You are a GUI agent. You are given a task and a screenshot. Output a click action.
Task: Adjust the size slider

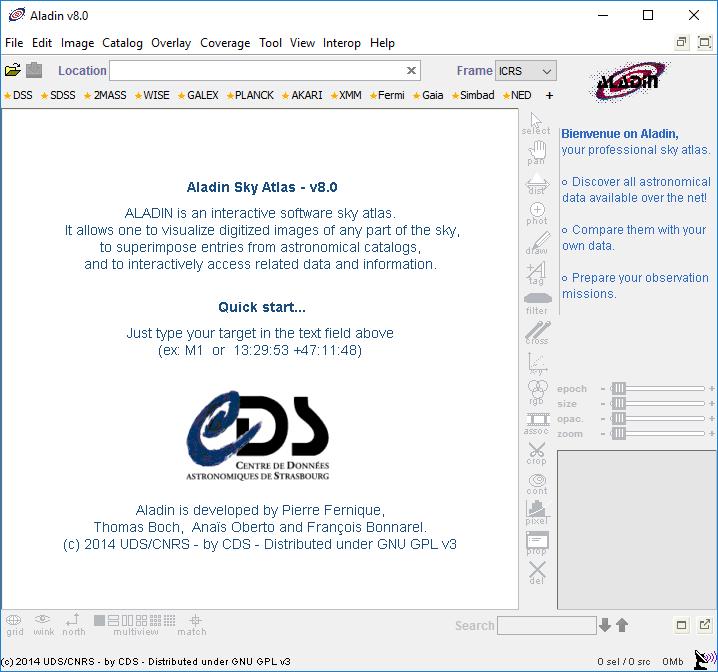click(x=658, y=403)
